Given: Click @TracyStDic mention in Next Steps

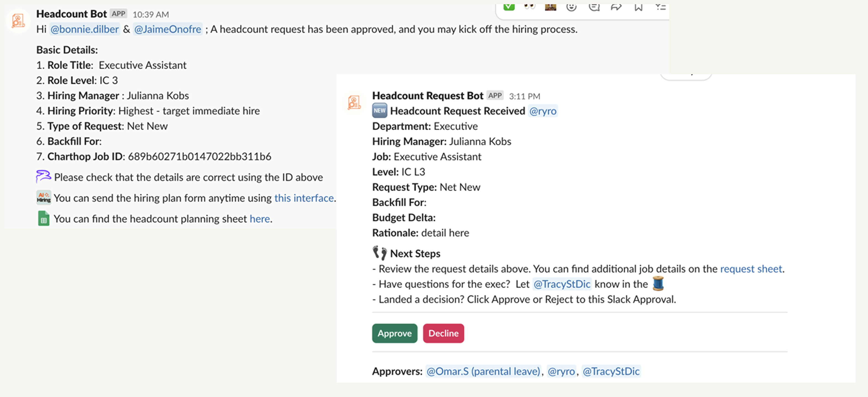Looking at the screenshot, I should point(562,284).
